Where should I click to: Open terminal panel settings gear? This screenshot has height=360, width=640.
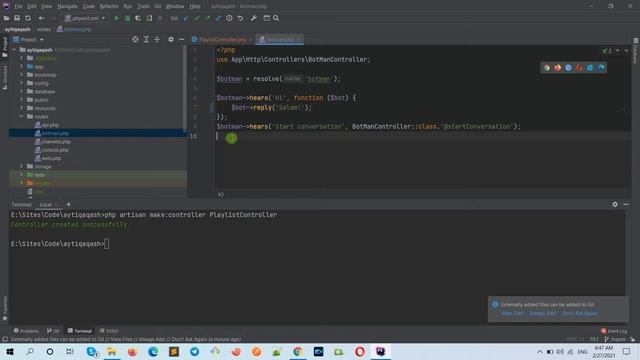pos(615,204)
